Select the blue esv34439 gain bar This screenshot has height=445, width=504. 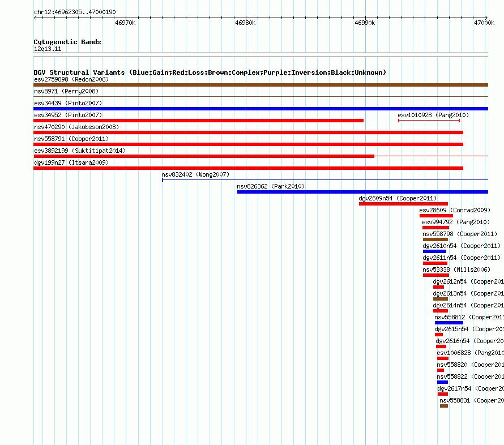[260, 109]
